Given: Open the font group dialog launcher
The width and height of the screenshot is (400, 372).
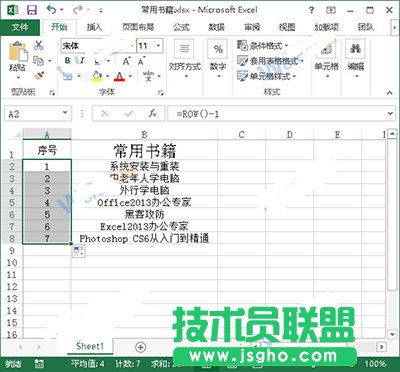Looking at the screenshot, I should 161,93.
